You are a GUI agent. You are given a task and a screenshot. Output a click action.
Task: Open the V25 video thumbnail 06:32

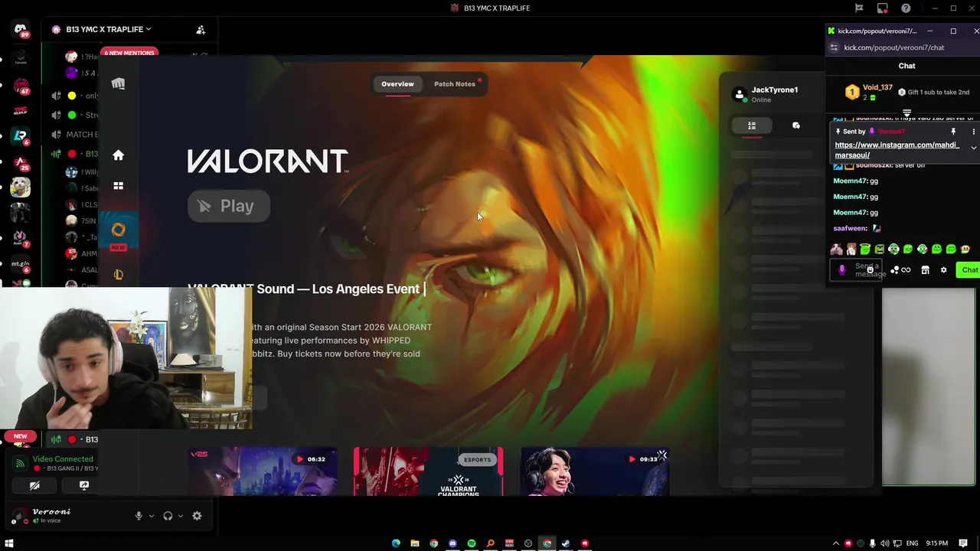pos(263,471)
